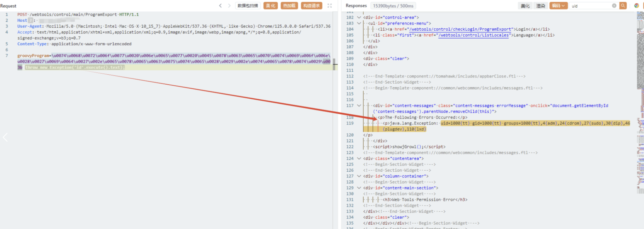Collapse the content-main-section div at line 129

click(x=359, y=188)
